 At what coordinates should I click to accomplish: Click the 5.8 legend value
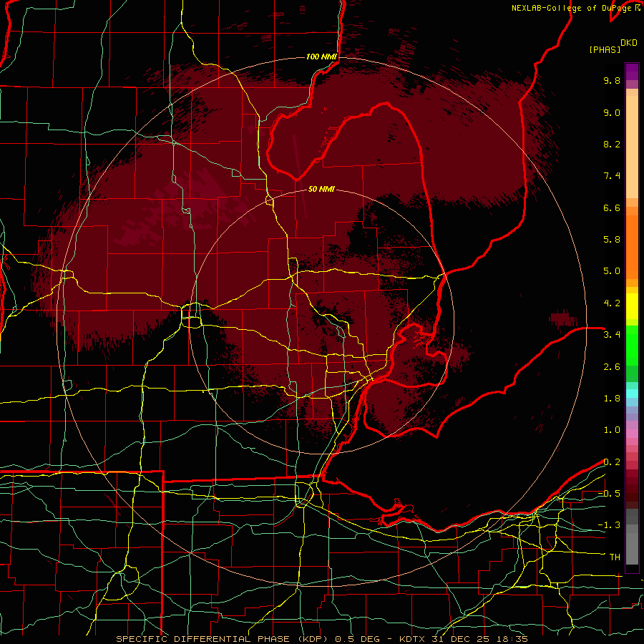pyautogui.click(x=612, y=240)
